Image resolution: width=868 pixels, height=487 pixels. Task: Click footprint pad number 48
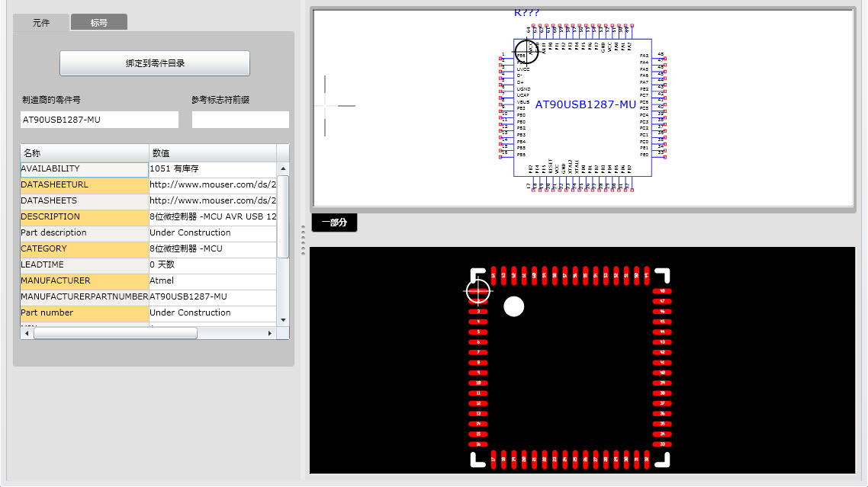coord(662,291)
